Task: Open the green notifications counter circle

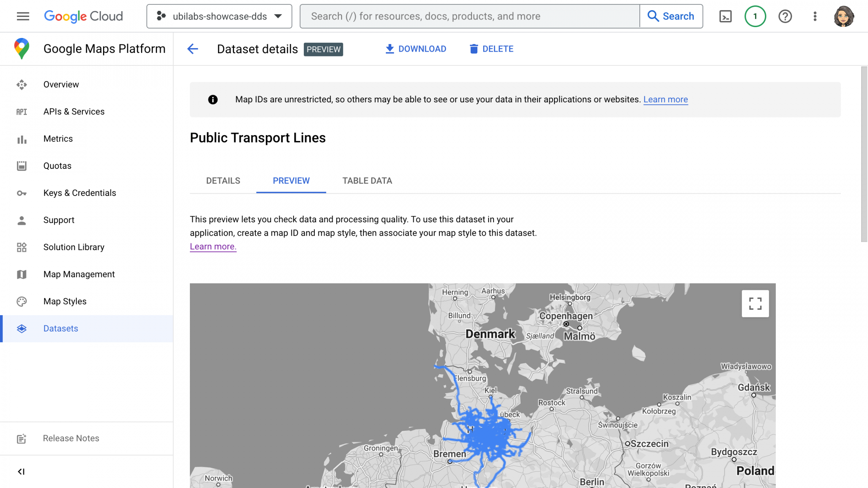Action: point(755,16)
